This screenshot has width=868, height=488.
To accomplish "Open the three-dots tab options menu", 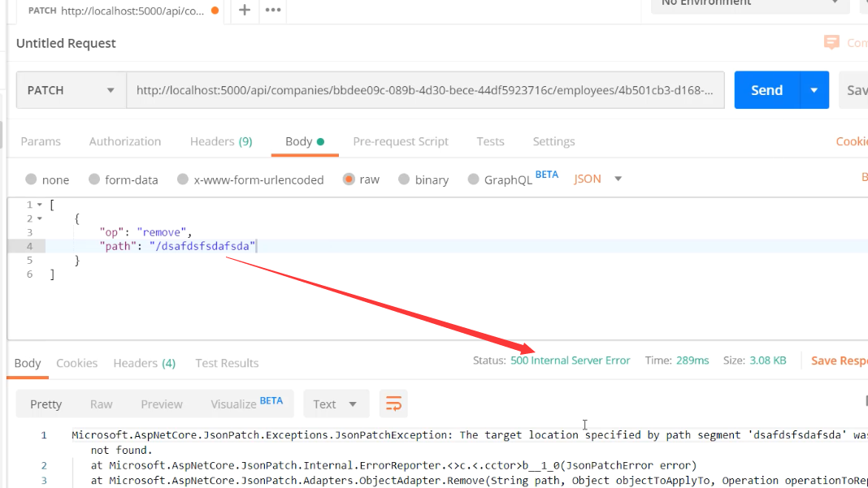I will [273, 10].
